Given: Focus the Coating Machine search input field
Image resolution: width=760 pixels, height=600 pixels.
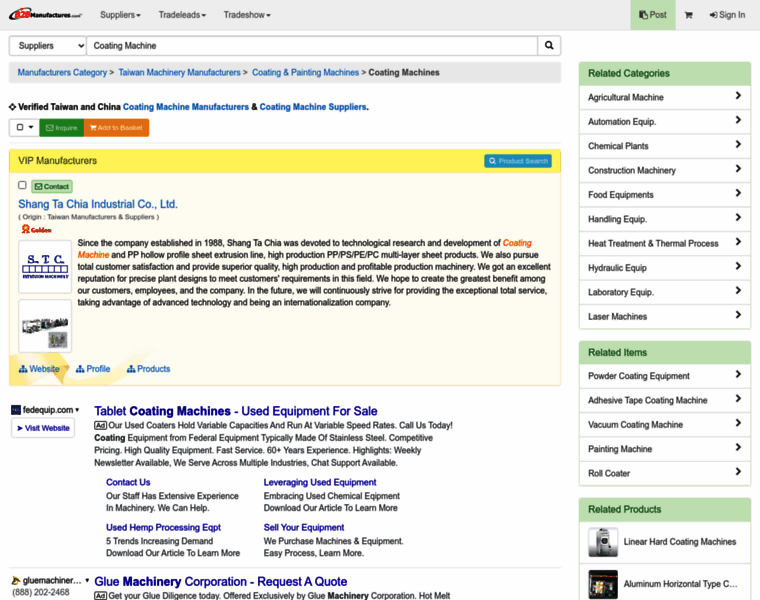Looking at the screenshot, I should pos(312,46).
